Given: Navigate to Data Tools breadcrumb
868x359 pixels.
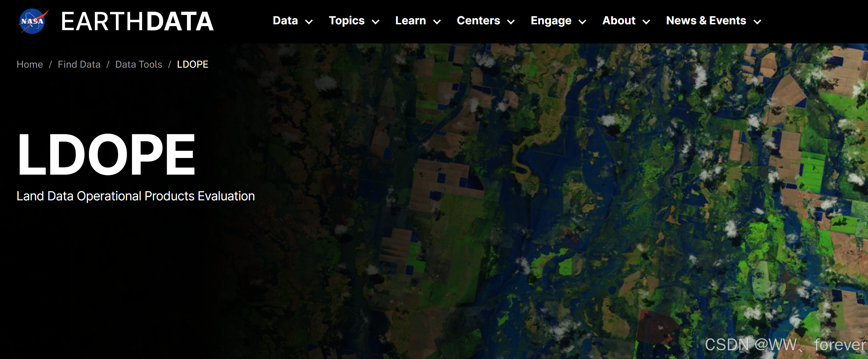Looking at the screenshot, I should point(139,64).
